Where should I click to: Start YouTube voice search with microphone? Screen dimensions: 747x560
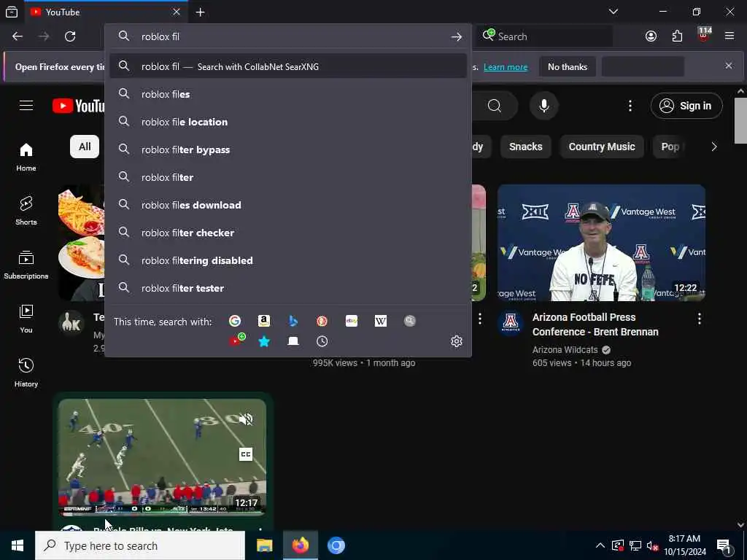point(544,105)
